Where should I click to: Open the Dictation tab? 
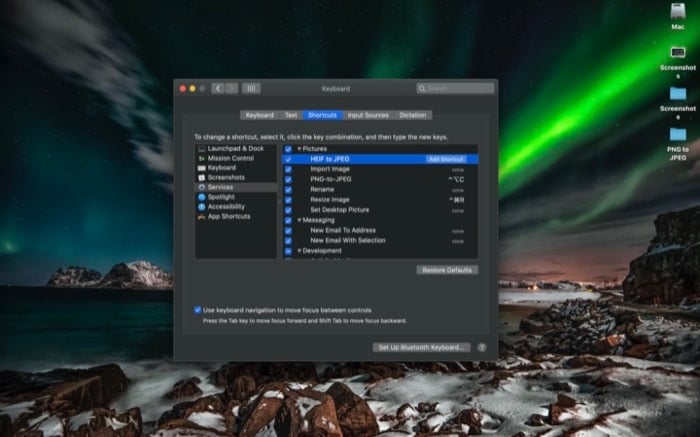[x=412, y=115]
